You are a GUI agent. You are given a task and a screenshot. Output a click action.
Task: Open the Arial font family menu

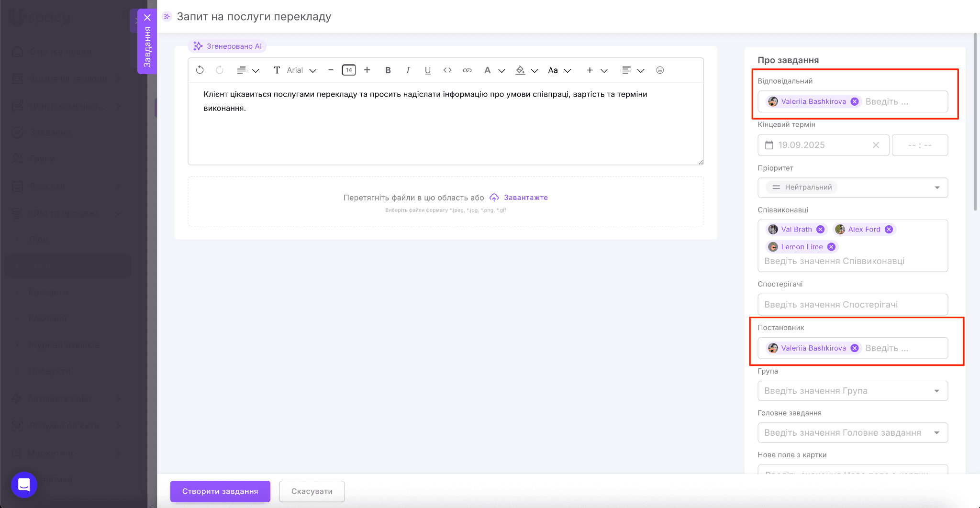pyautogui.click(x=301, y=70)
